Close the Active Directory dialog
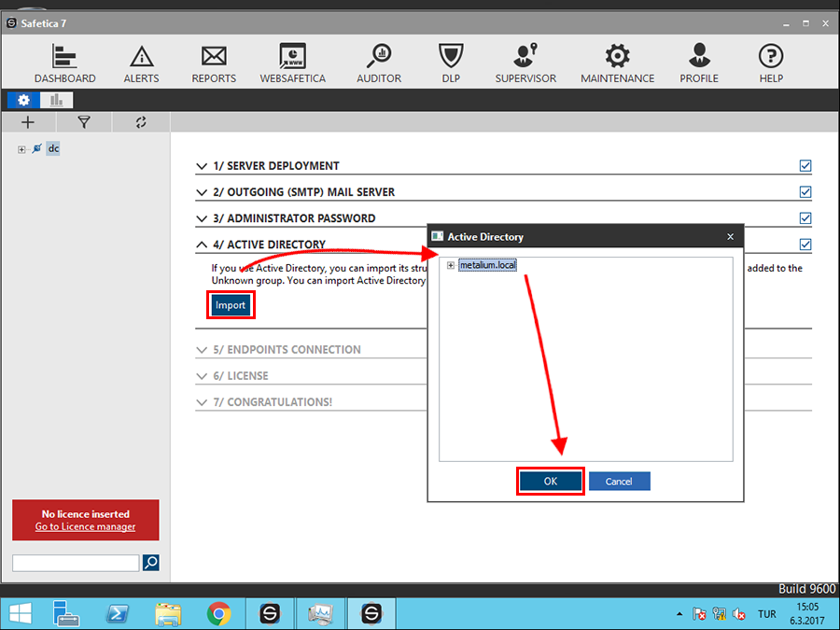The image size is (840, 630). tap(730, 236)
